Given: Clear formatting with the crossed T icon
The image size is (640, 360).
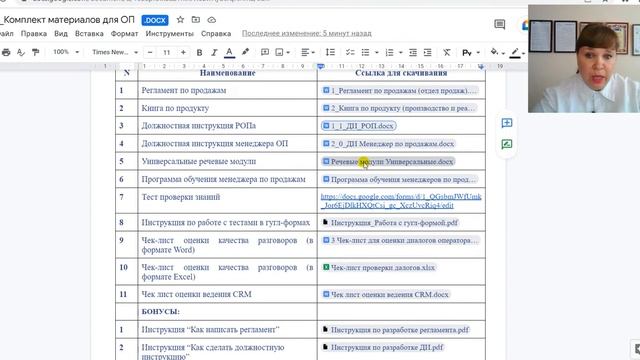Looking at the screenshot, I should [x=447, y=52].
